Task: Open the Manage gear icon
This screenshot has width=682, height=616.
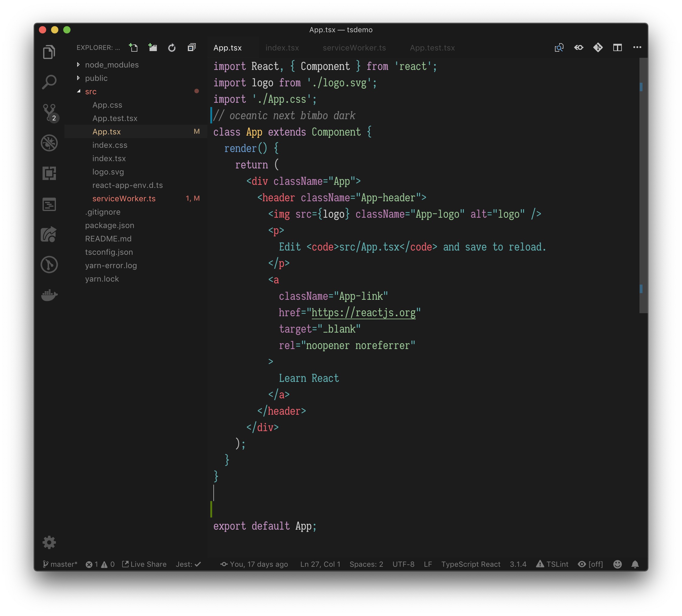Action: [50, 542]
